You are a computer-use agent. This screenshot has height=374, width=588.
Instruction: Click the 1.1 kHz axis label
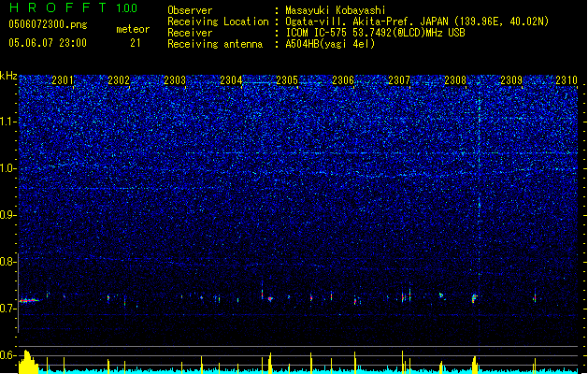tap(7, 122)
